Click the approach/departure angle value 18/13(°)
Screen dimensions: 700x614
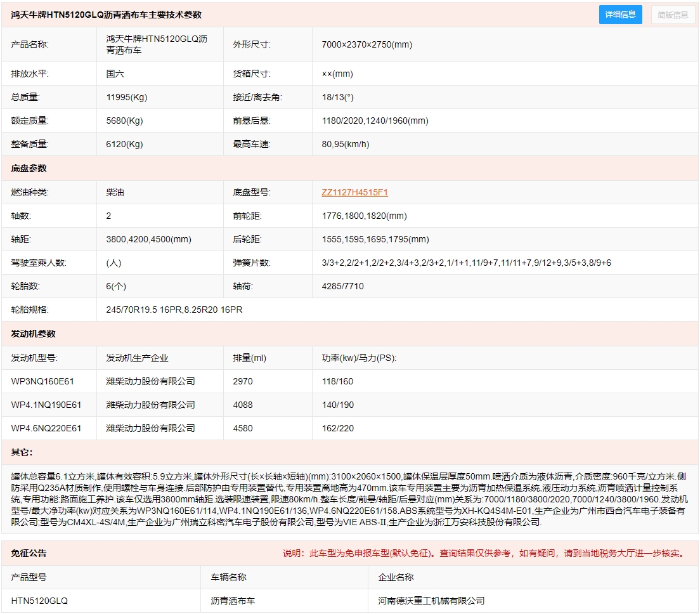coord(337,97)
